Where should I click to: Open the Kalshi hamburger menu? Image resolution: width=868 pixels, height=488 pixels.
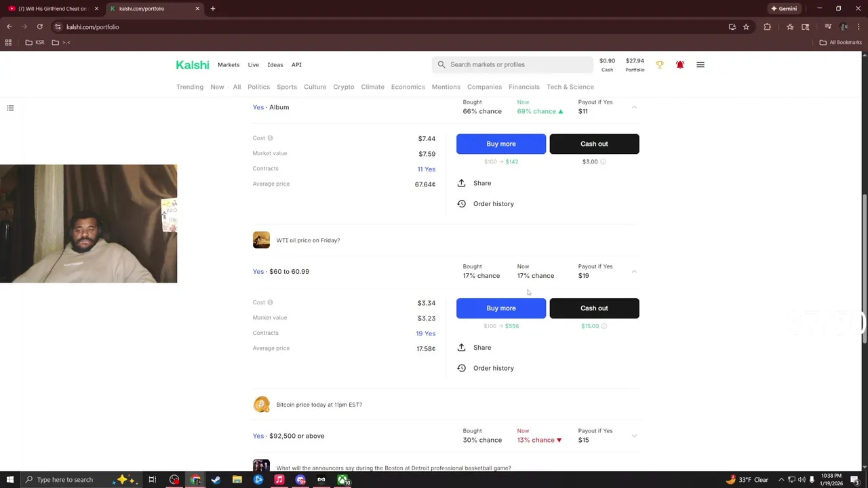tap(701, 65)
